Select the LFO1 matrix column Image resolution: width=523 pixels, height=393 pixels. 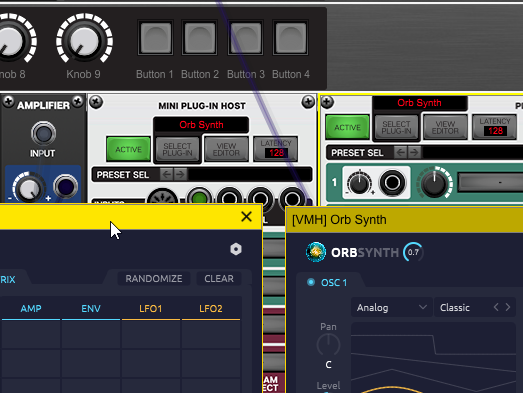pyautogui.click(x=150, y=309)
